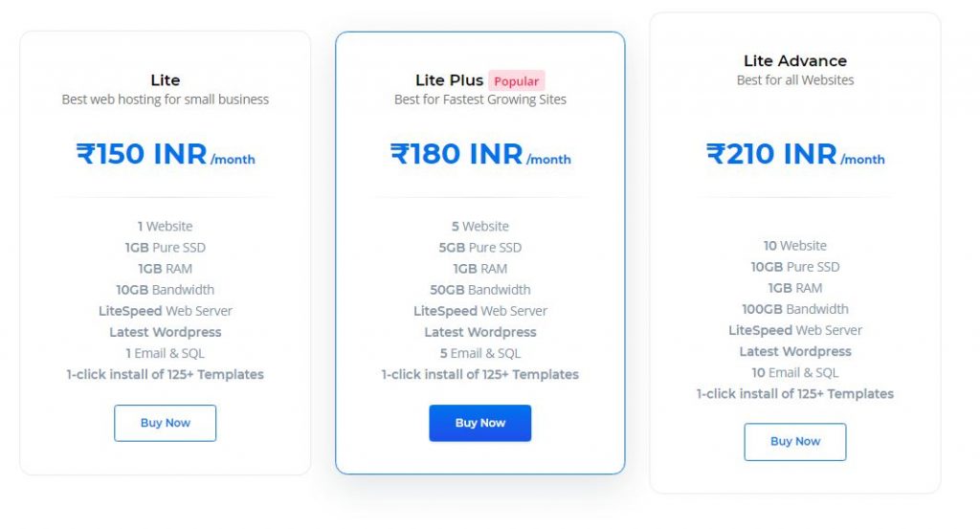980x529 pixels.
Task: Click the 10 Website line in Lite Advance
Action: 795,246
